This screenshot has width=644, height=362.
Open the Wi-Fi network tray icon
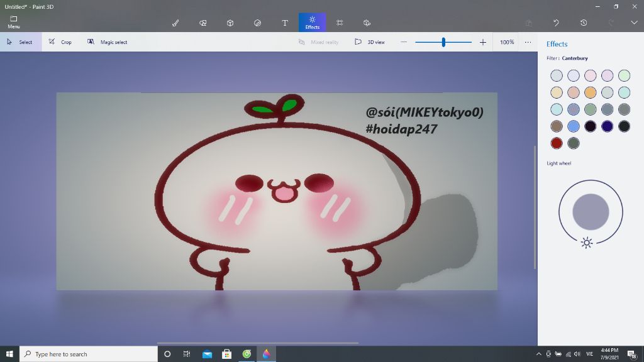coord(568,354)
